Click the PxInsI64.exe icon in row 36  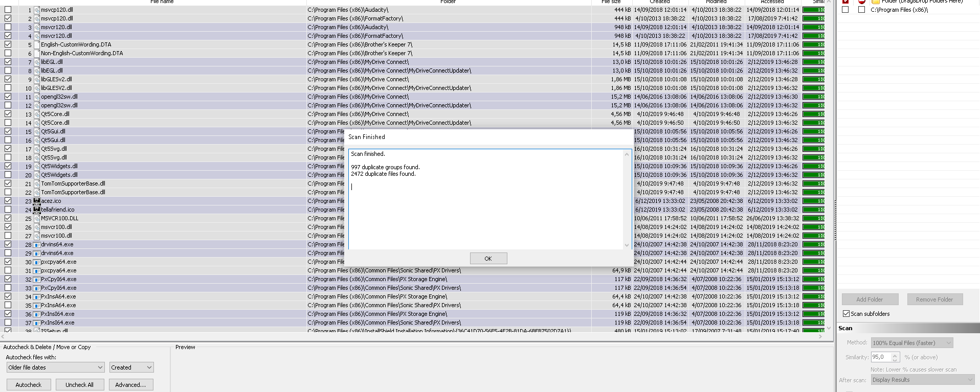37,314
